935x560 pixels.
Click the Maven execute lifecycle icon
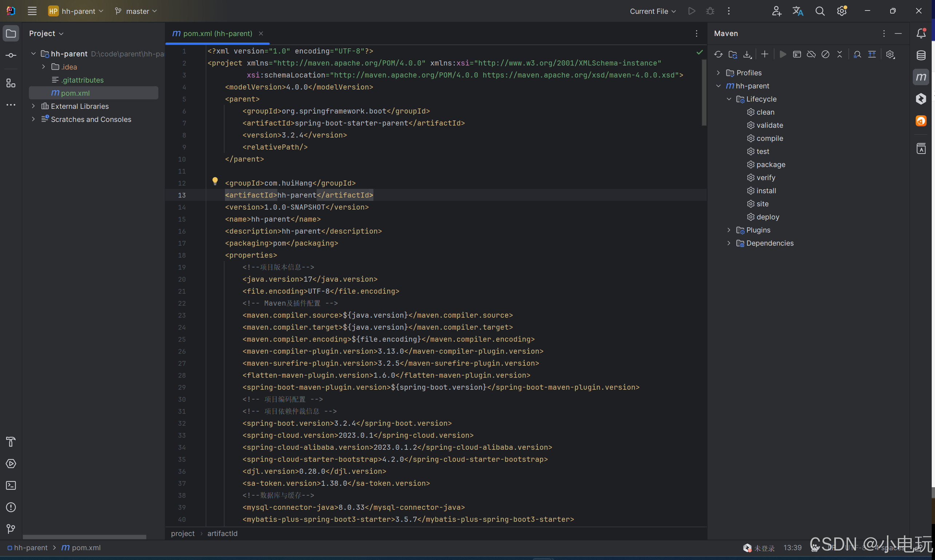pyautogui.click(x=783, y=55)
